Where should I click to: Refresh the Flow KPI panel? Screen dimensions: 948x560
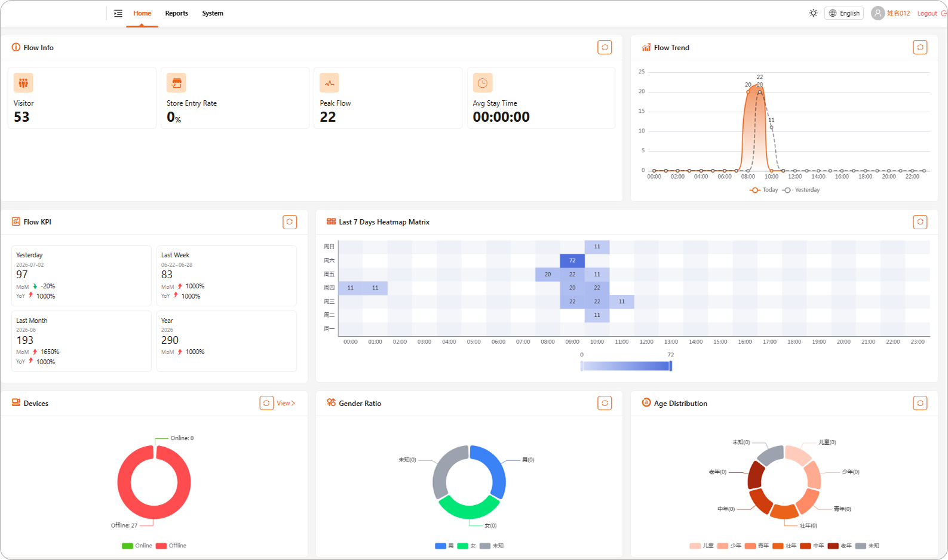coord(290,221)
